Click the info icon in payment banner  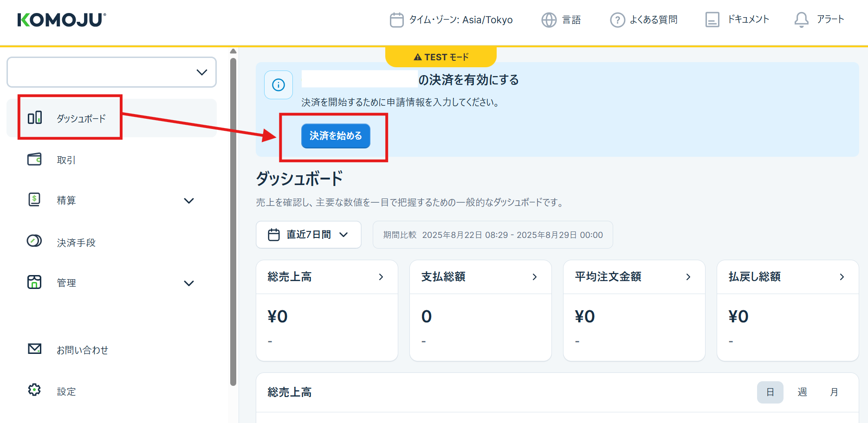point(279,85)
